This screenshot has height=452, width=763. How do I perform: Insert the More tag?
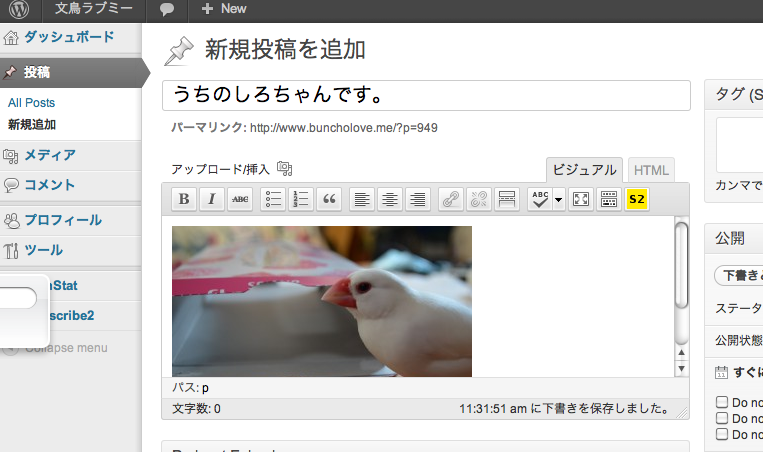(x=507, y=199)
